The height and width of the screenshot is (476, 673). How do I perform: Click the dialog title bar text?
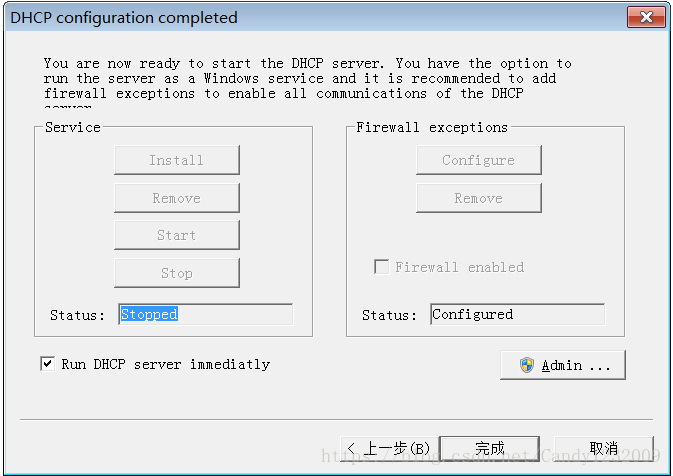coord(124,17)
